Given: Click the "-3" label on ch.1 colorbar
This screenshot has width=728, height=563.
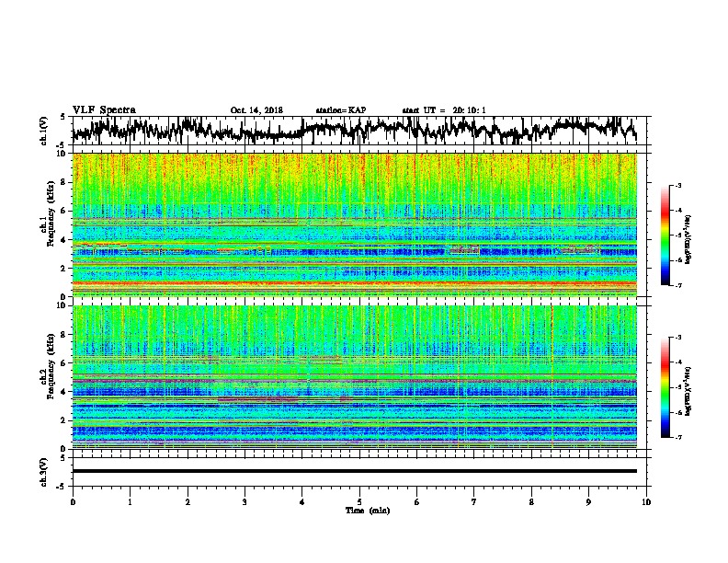Looking at the screenshot, I should [x=678, y=185].
